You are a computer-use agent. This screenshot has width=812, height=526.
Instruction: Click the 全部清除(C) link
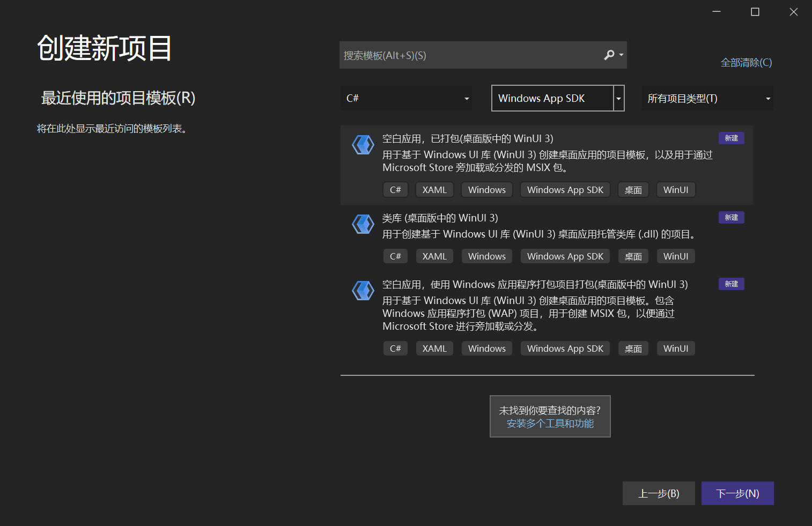746,63
